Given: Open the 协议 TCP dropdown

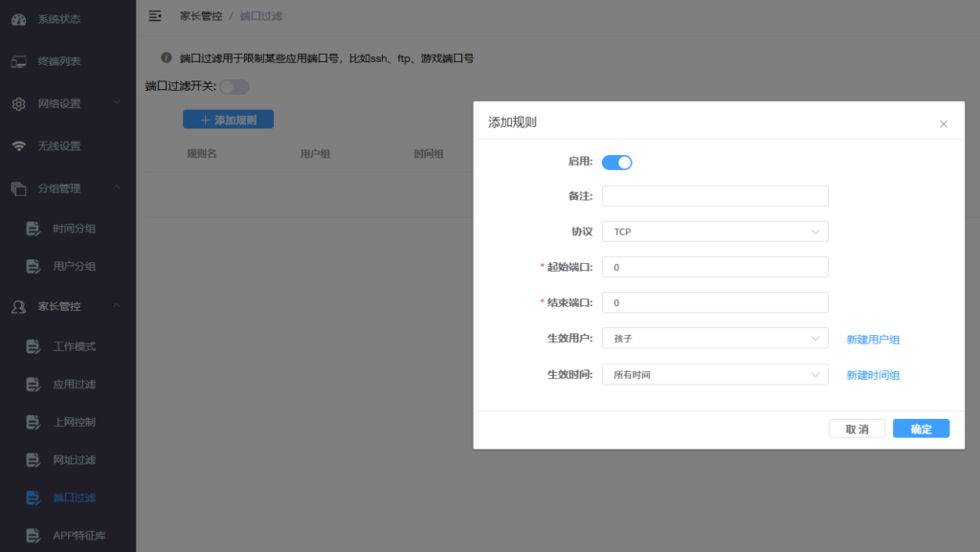Looking at the screenshot, I should (714, 232).
